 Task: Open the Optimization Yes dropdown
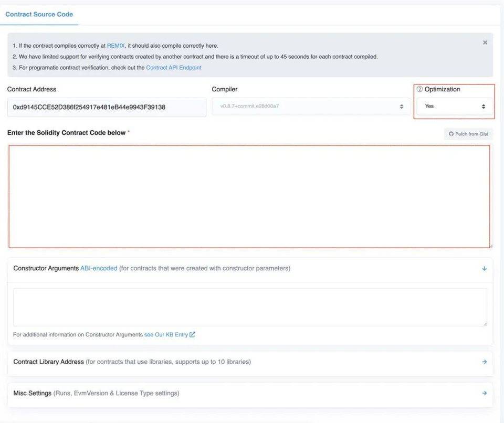(455, 107)
